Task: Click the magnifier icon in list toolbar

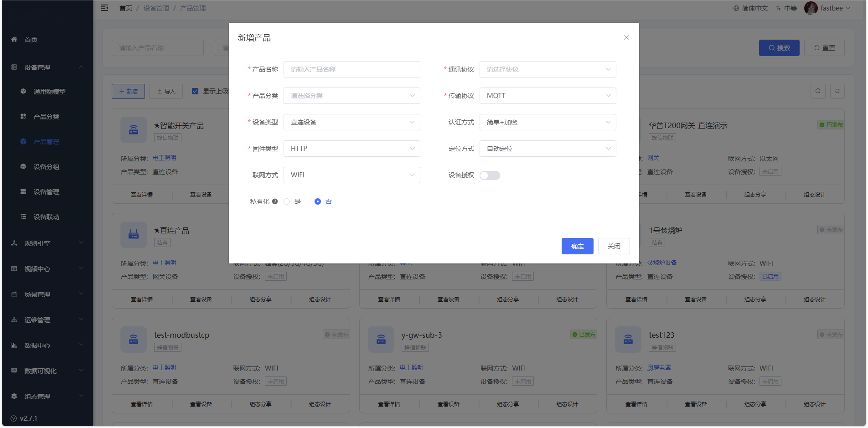Action: 818,91
